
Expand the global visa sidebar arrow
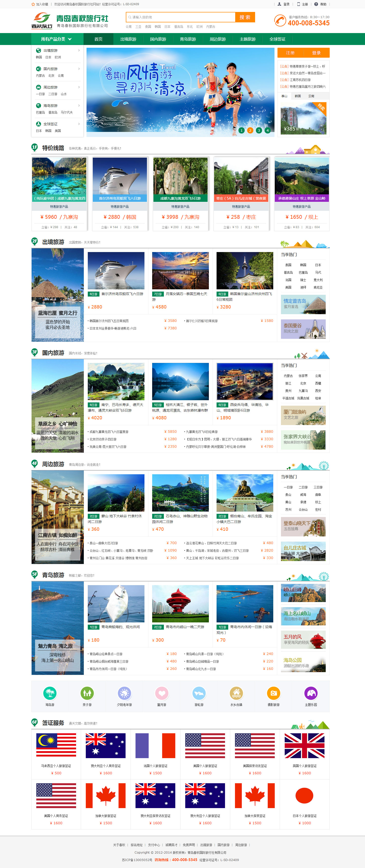79,124
